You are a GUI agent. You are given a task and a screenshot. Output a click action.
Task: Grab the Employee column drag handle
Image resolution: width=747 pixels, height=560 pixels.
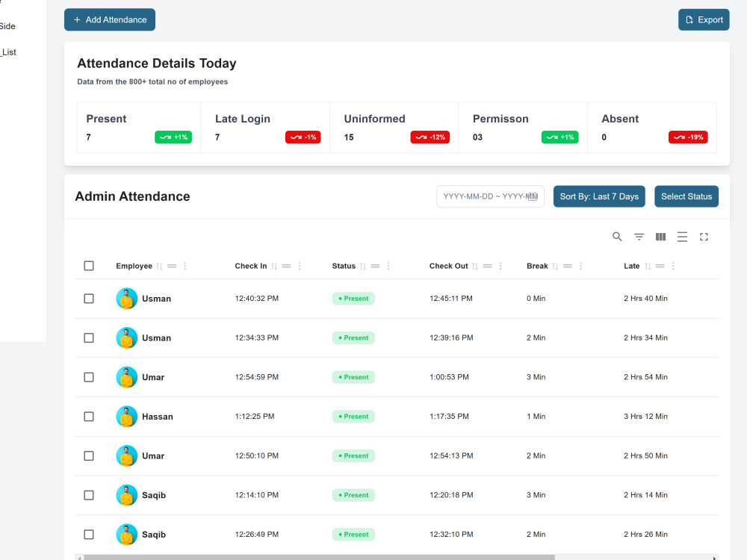(x=172, y=267)
